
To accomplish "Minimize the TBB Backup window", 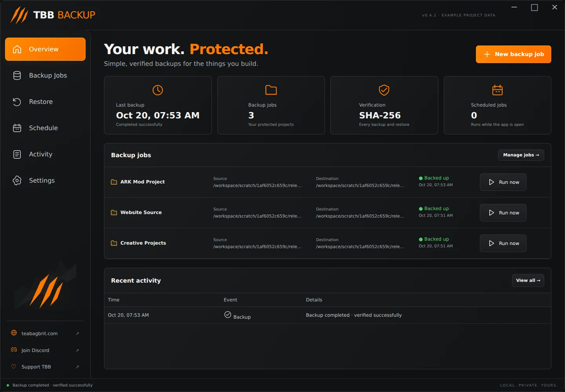I will pos(514,7).
